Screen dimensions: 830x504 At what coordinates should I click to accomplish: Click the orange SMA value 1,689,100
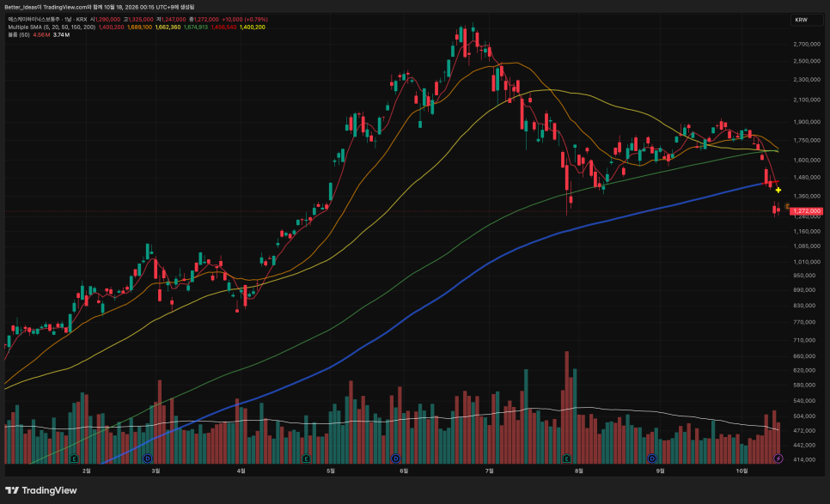[140, 27]
